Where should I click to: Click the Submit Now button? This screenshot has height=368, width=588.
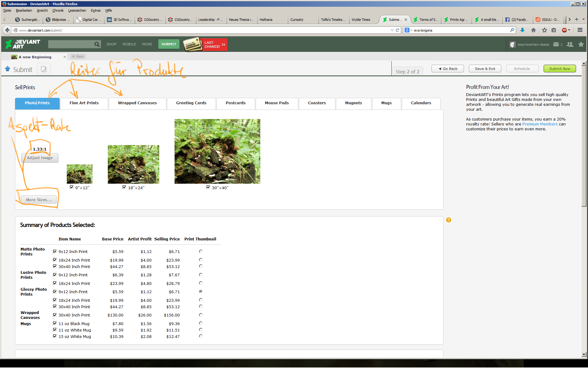560,69
